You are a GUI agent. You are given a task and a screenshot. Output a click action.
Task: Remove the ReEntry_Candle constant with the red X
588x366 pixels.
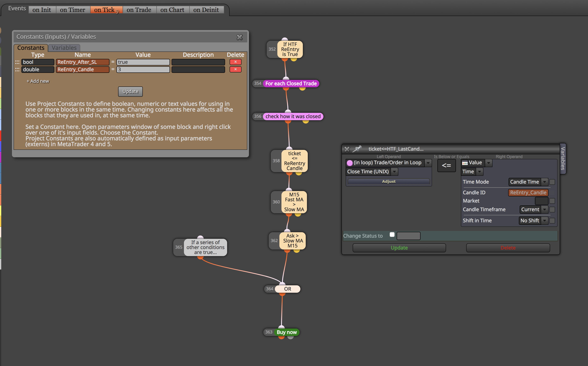[235, 69]
